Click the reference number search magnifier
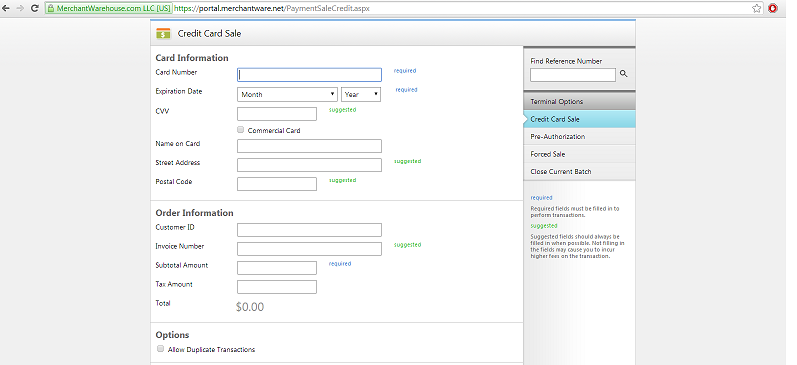This screenshot has width=797, height=365. 624,74
